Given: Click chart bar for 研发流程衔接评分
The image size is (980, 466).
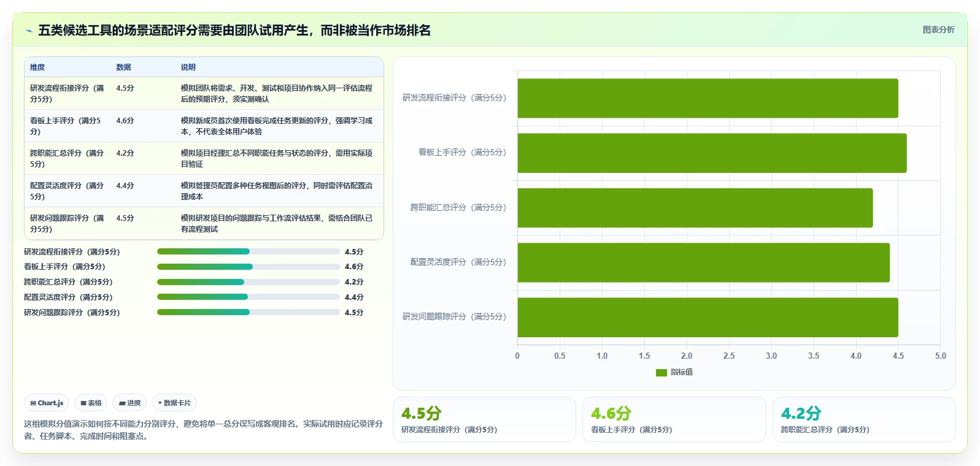Looking at the screenshot, I should click(708, 98).
